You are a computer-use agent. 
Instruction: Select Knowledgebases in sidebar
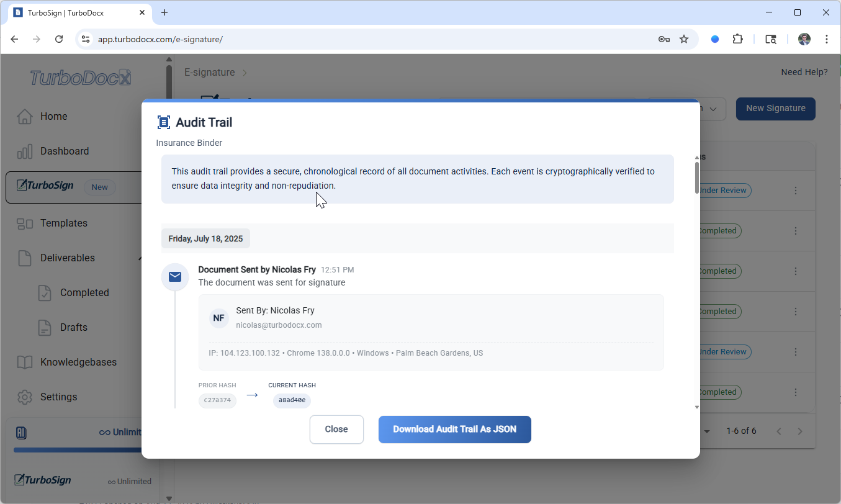point(78,362)
